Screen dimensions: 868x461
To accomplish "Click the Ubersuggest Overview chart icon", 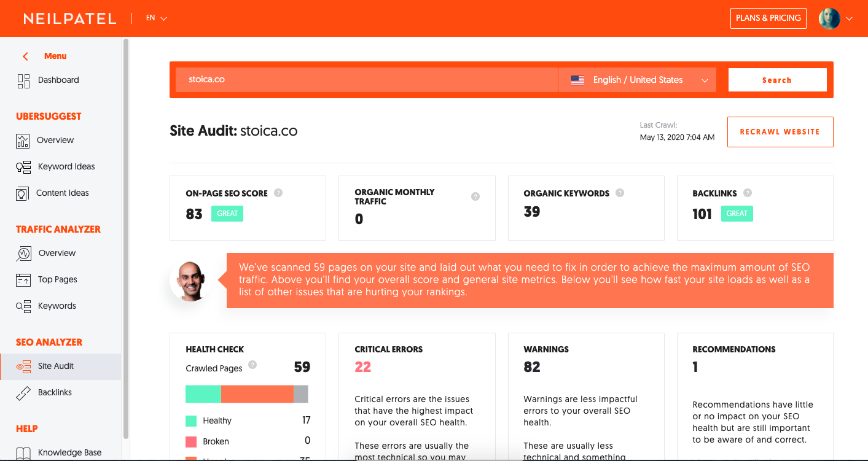I will tap(23, 141).
